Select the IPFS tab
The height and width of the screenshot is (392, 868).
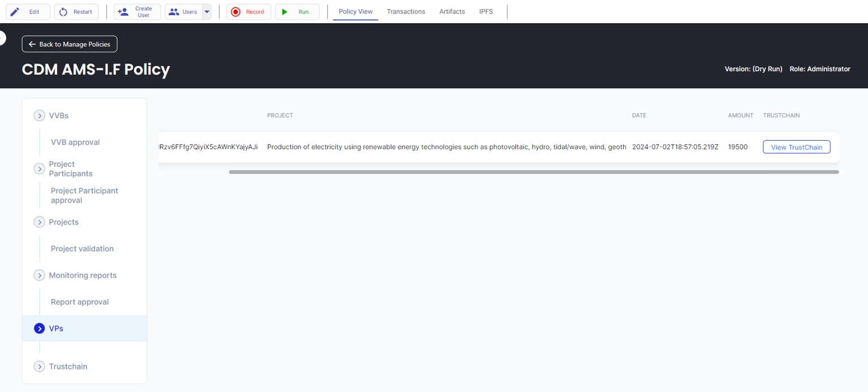coord(486,11)
